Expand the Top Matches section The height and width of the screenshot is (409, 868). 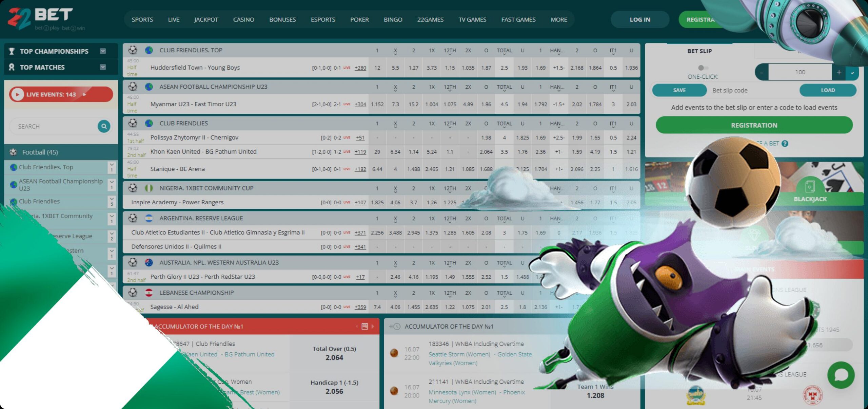click(103, 67)
